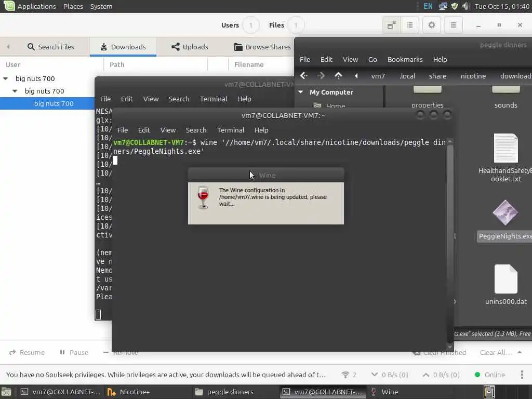Collapse the top-level big nuts 700 row
Image resolution: width=532 pixels, height=399 pixels.
coord(5,79)
